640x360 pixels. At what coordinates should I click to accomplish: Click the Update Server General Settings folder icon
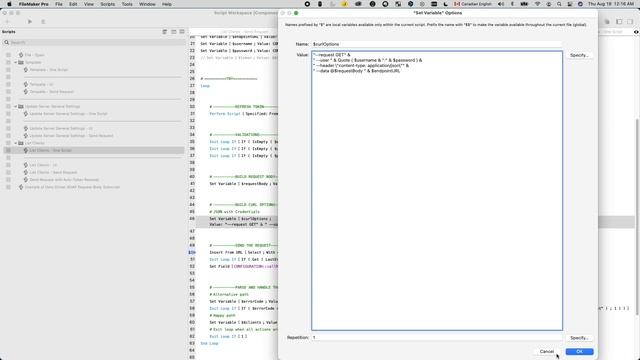[x=21, y=107]
